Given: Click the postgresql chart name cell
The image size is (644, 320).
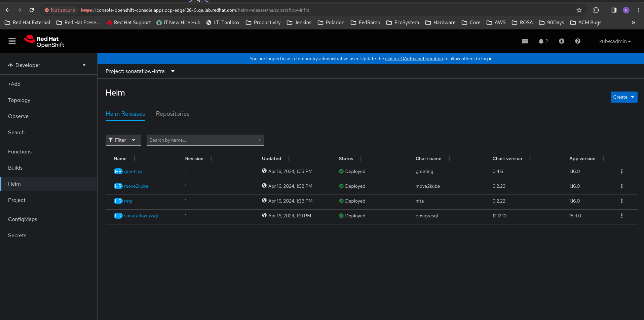Looking at the screenshot, I should tap(427, 216).
